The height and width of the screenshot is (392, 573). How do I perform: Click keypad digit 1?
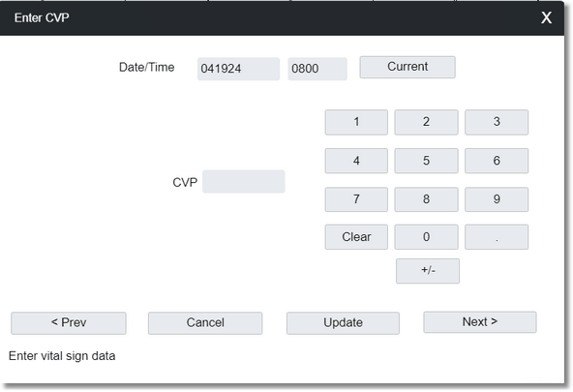click(x=356, y=122)
